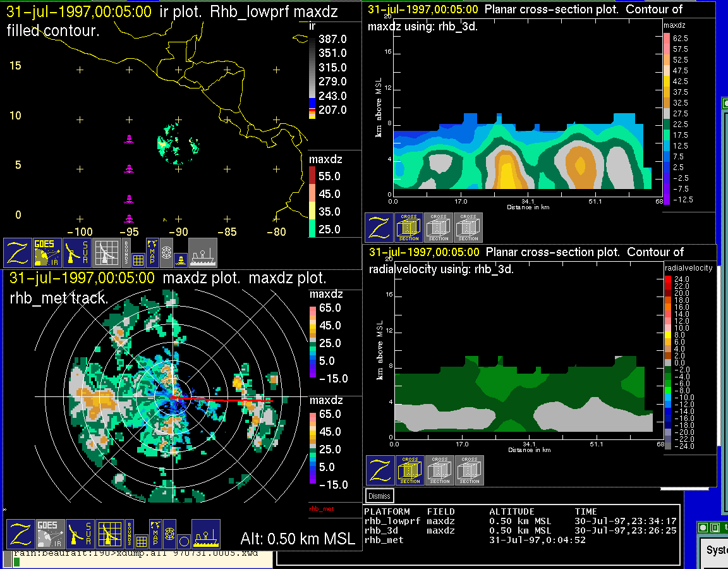Click the timestamp in the radialvelocity cross-section window

(424, 252)
